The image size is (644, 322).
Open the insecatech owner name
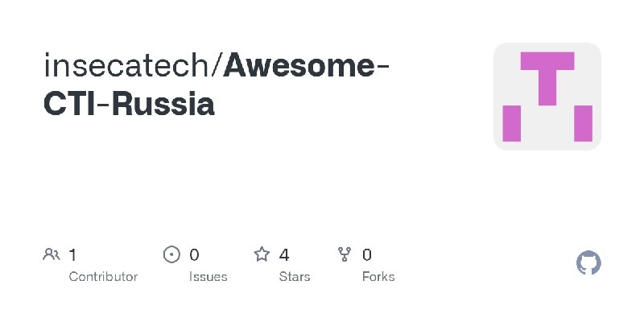click(127, 66)
